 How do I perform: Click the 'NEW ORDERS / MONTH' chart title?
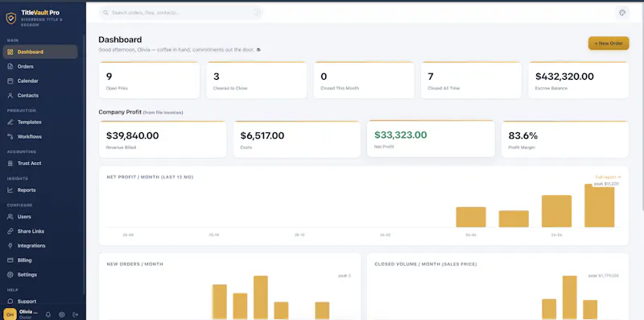[x=134, y=264]
